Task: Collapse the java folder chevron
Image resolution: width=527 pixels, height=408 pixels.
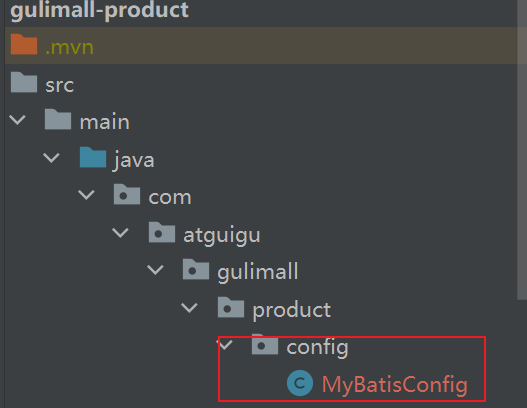Action: pos(51,158)
